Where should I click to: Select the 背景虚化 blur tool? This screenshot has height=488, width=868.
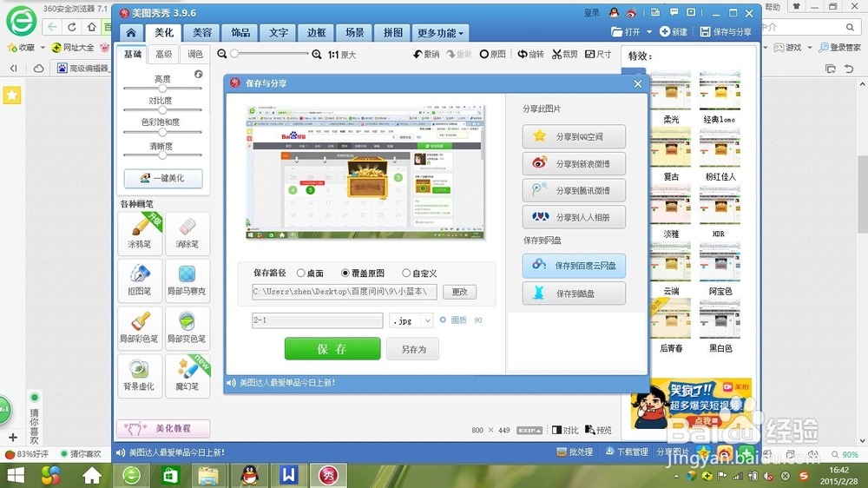click(x=140, y=376)
